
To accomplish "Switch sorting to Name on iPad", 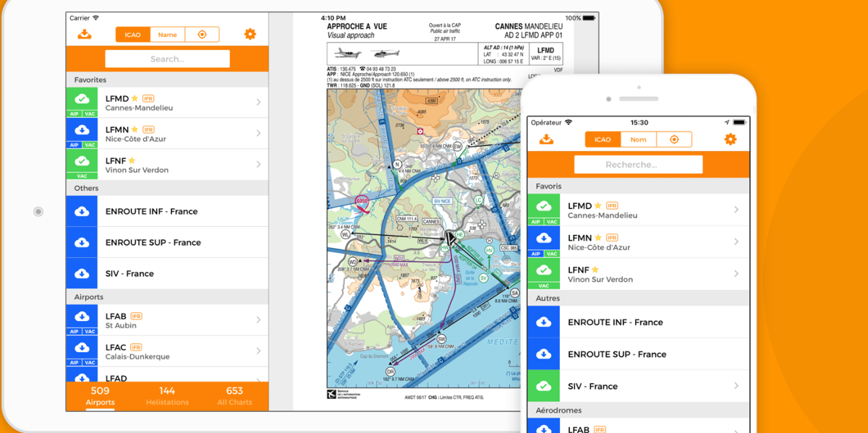I will 168,35.
